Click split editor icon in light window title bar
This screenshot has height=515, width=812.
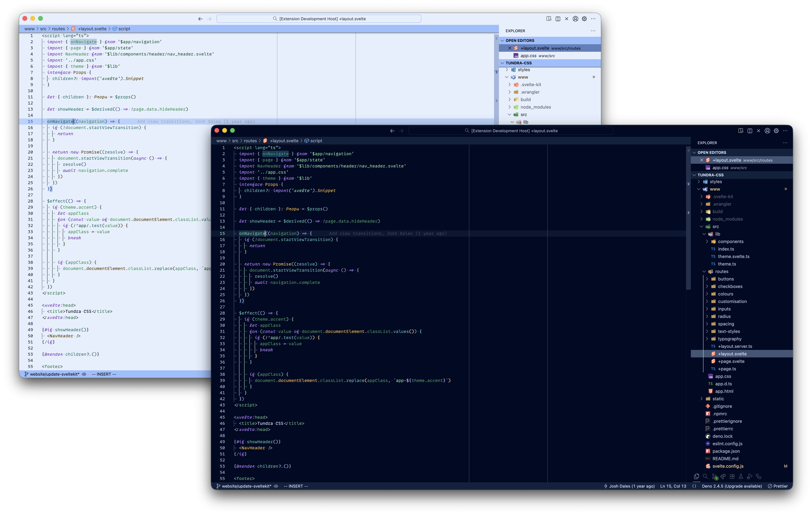click(558, 19)
